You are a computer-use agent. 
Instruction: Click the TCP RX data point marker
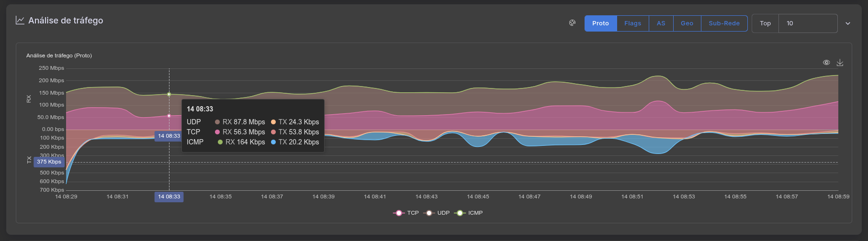click(169, 116)
